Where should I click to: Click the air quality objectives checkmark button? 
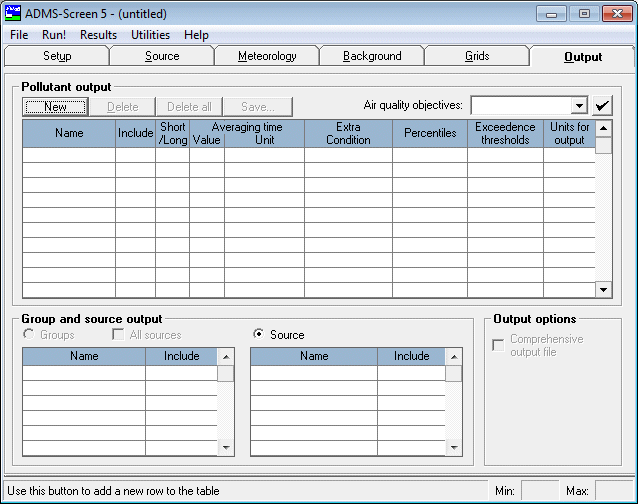[x=602, y=106]
